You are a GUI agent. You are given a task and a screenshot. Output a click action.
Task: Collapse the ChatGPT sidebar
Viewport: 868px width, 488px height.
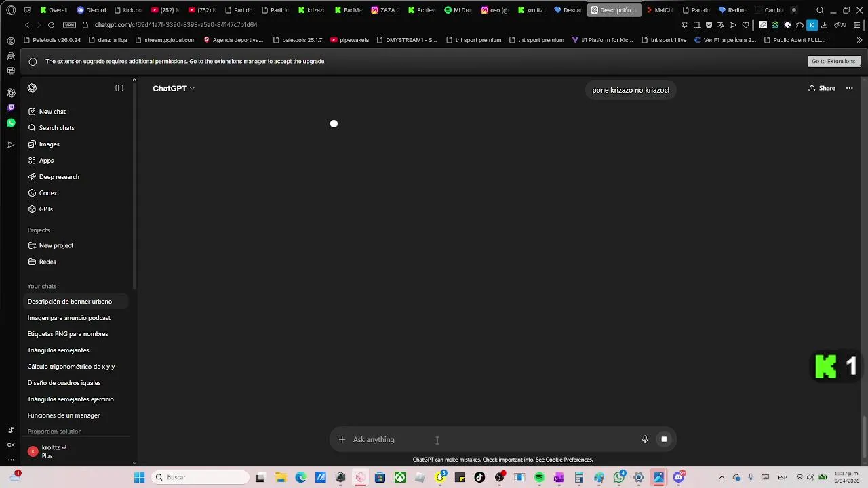pos(119,88)
